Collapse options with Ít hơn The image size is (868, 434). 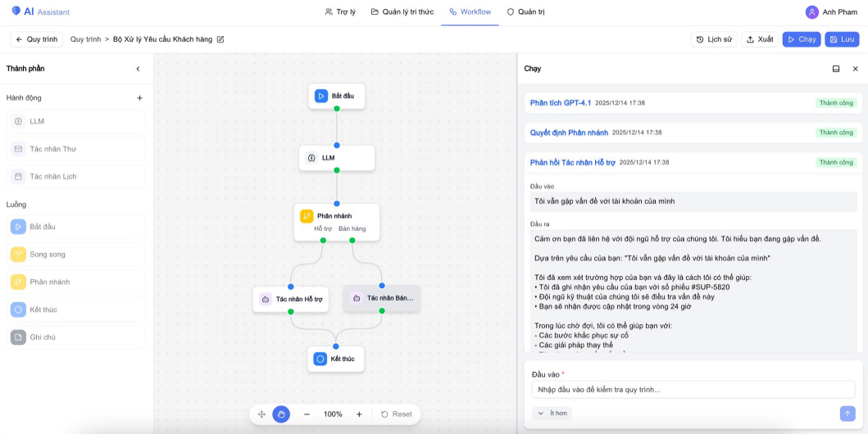pyautogui.click(x=552, y=414)
